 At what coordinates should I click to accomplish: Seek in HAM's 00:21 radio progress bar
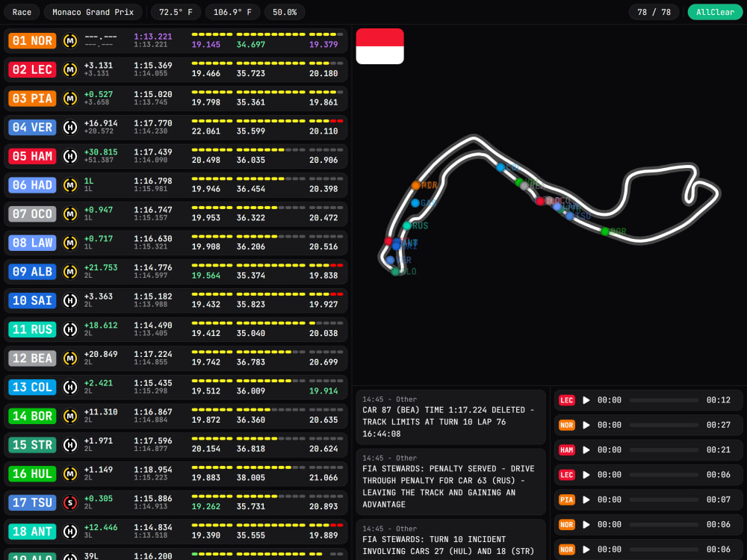[663, 450]
